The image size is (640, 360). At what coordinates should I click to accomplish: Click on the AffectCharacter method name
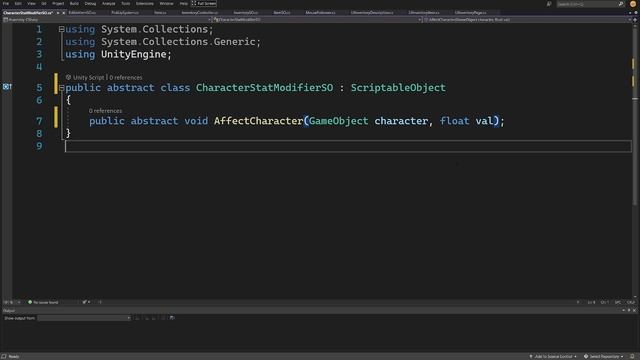point(258,121)
